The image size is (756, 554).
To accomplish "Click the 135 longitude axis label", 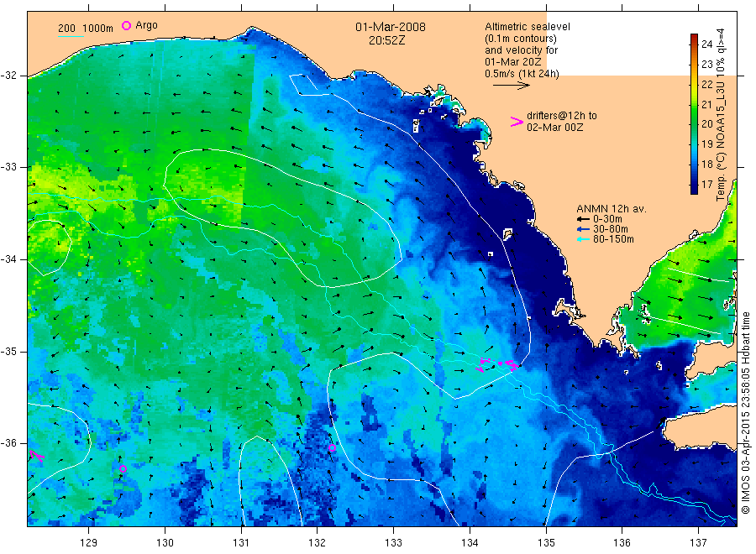I will point(546,543).
